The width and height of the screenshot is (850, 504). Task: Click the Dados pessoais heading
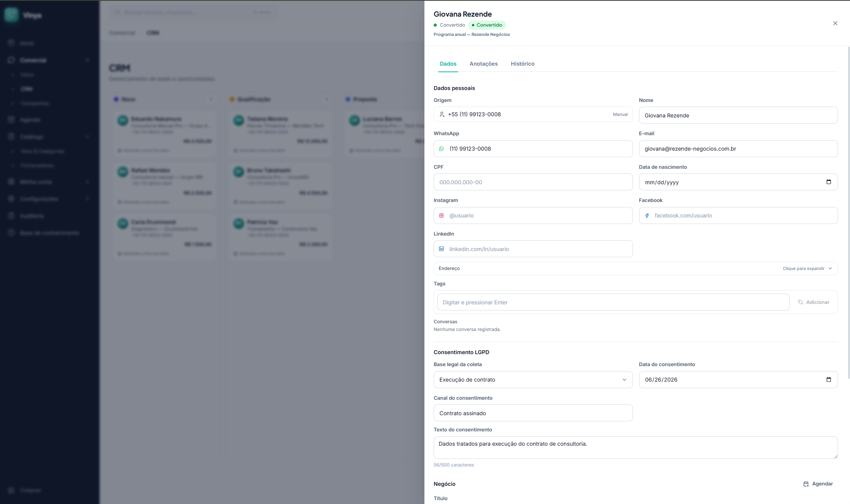[454, 88]
